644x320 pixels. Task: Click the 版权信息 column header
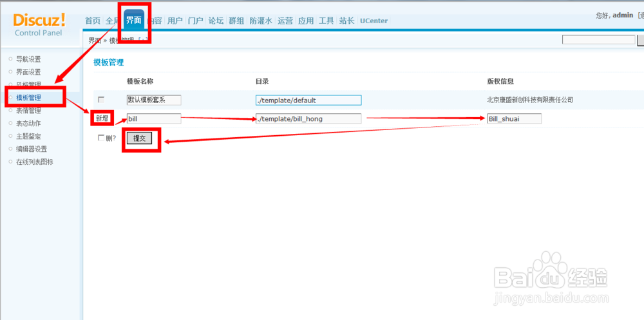coord(500,81)
